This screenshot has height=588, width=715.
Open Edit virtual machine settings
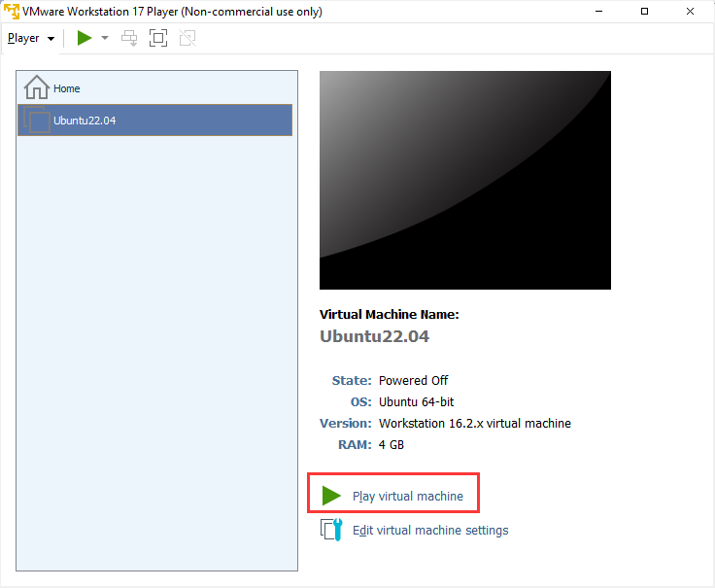point(430,530)
